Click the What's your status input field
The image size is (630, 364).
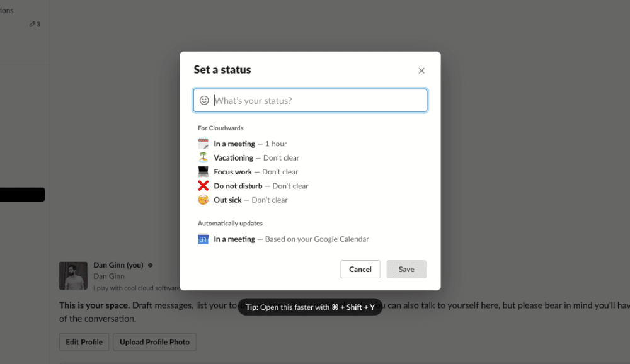[x=310, y=100]
